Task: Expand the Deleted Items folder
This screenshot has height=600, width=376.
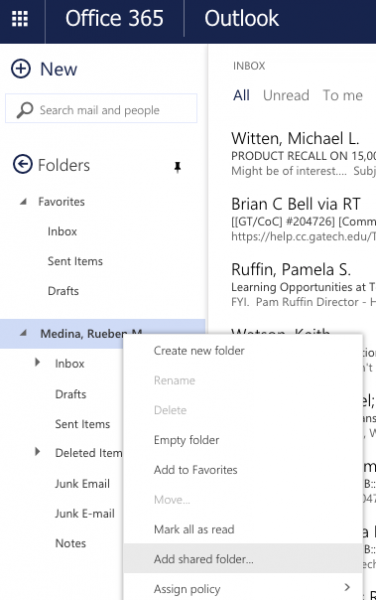Action: point(37,452)
